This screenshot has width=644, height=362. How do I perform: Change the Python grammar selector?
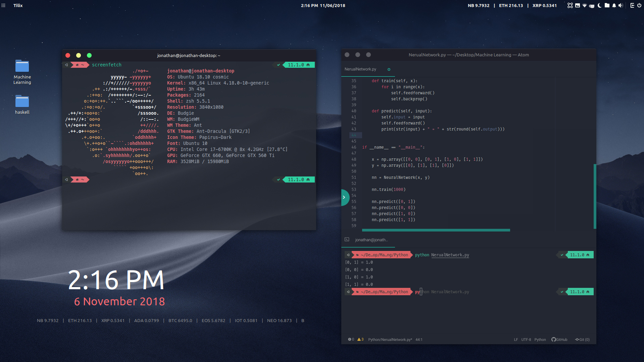540,340
